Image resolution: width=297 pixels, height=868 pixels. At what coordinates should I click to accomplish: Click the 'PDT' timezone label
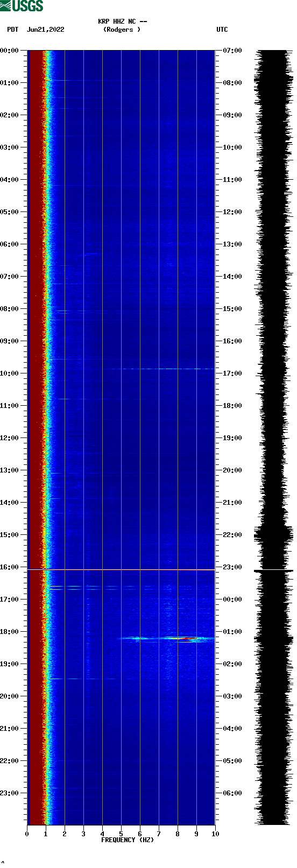coord(12,30)
